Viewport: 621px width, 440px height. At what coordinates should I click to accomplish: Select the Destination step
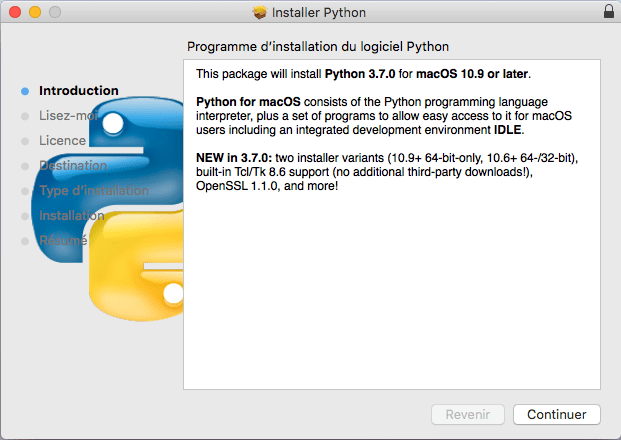pyautogui.click(x=72, y=166)
